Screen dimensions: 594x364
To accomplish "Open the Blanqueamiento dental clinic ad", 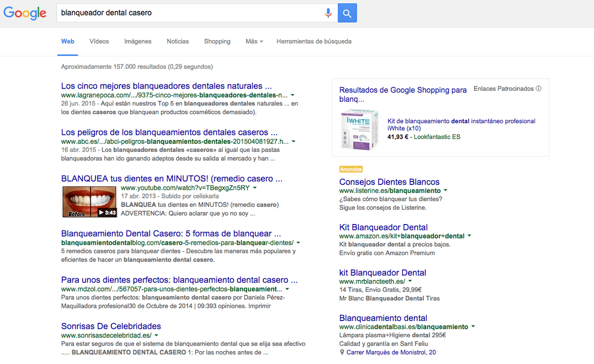I will coord(384,318).
